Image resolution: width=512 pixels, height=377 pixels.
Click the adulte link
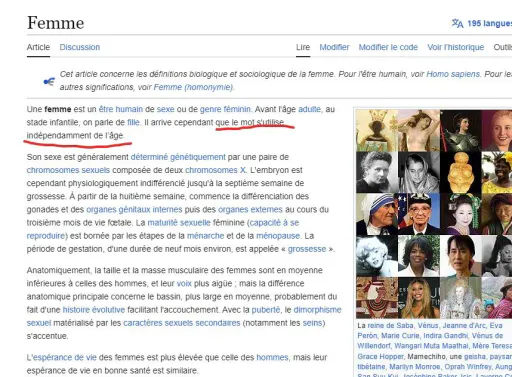click(310, 109)
